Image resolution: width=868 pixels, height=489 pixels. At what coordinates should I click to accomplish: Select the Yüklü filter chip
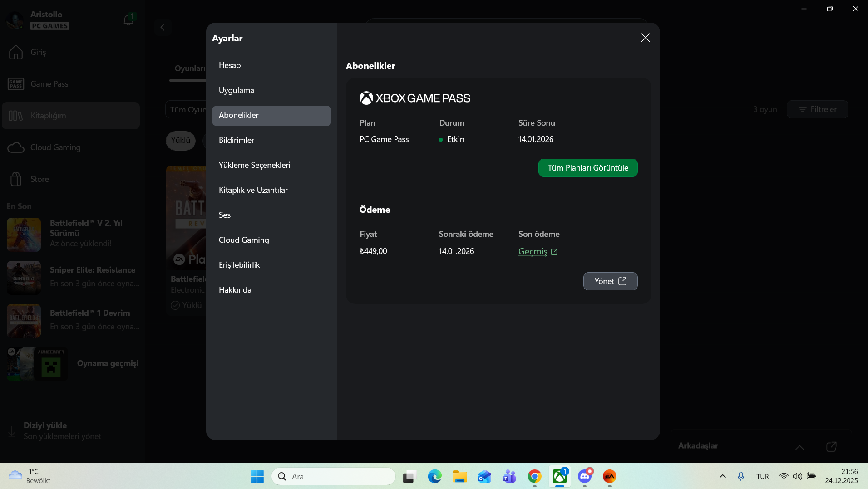181,141
